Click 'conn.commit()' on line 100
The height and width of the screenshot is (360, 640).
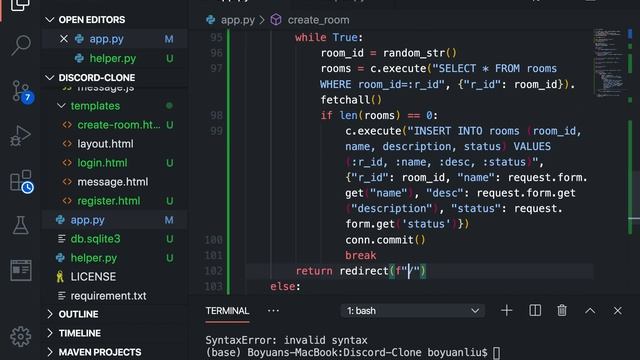[385, 240]
